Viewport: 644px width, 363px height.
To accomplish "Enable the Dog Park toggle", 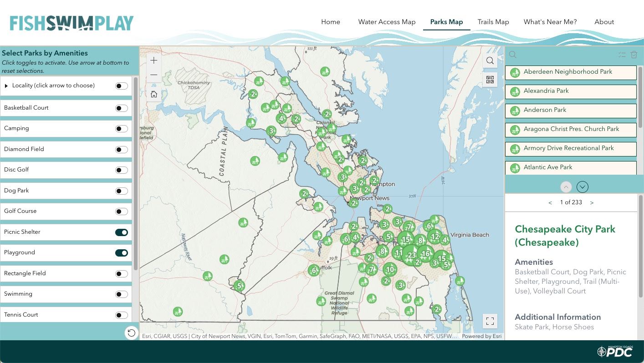I will pyautogui.click(x=122, y=191).
